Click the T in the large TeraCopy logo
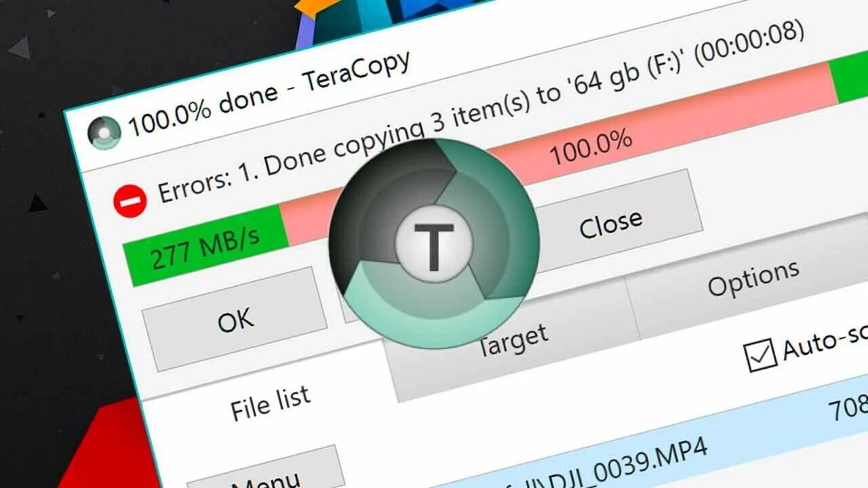Image resolution: width=868 pixels, height=488 pixels. [434, 245]
